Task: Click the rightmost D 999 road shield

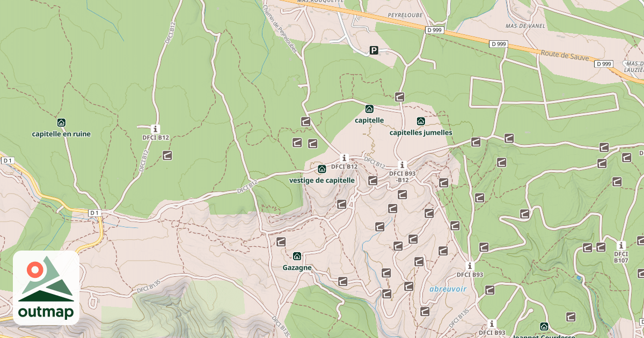Action: pos(604,64)
